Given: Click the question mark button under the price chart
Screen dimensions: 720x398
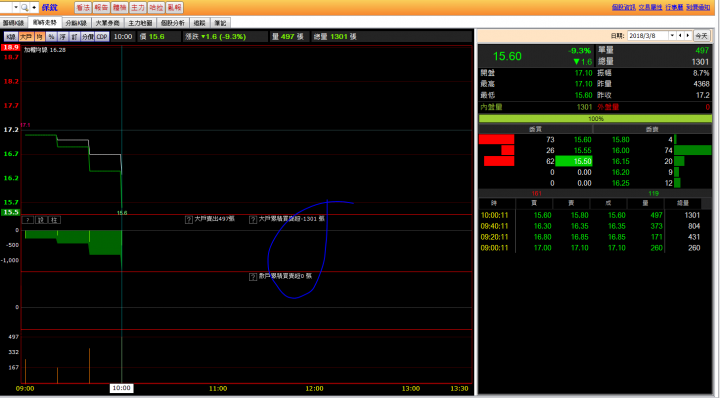Looking at the screenshot, I should pos(28,220).
